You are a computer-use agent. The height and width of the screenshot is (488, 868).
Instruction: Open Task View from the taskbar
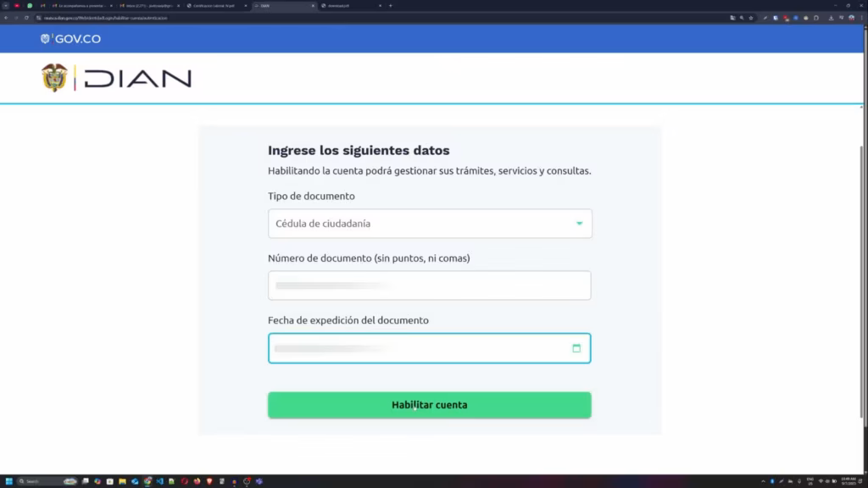pos(86,481)
